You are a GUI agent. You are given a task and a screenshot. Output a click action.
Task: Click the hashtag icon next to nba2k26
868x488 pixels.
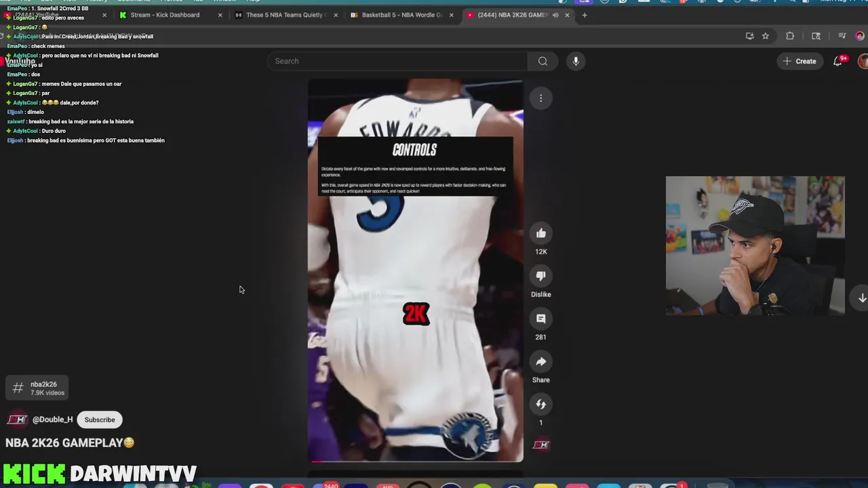coord(18,388)
